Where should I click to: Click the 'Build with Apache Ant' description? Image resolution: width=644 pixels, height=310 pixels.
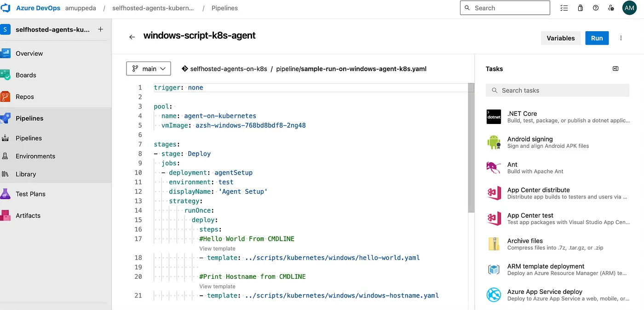pos(535,171)
